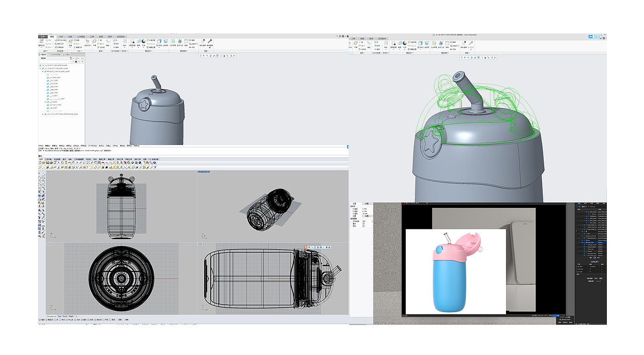644x355 pixels.
Task: Click the Plane datum icon in Creo ribbon
Action: coord(94,41)
